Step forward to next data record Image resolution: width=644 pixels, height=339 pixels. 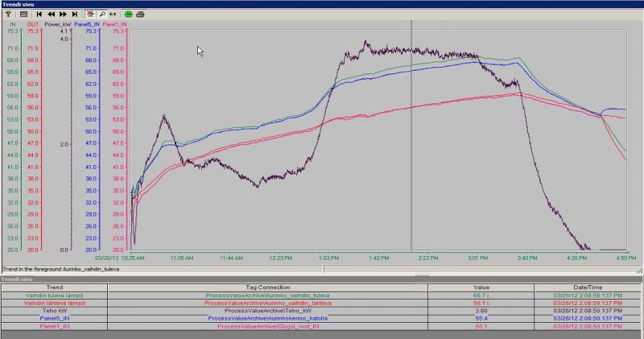[63, 14]
